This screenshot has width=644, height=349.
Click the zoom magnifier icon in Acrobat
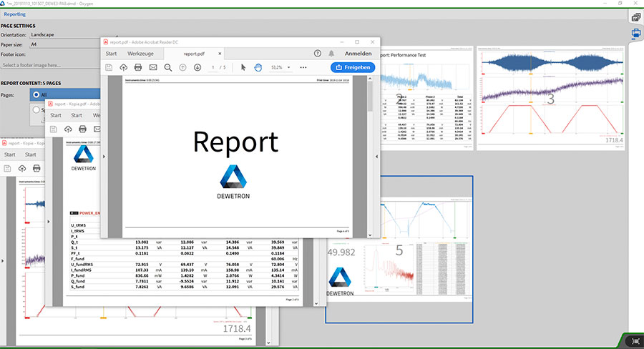click(x=167, y=67)
